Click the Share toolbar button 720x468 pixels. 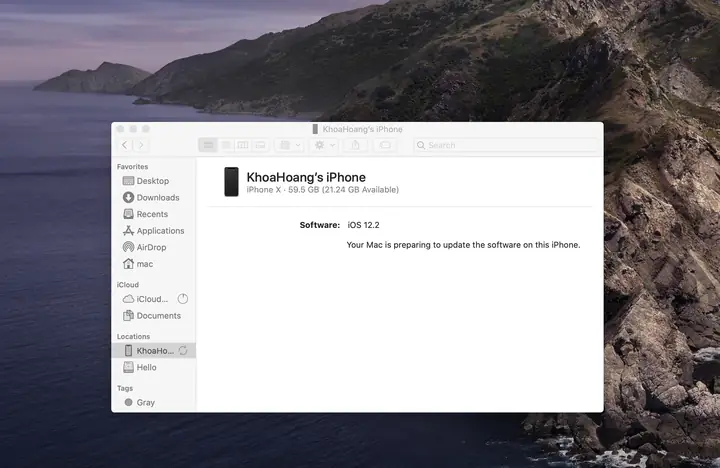(x=355, y=145)
